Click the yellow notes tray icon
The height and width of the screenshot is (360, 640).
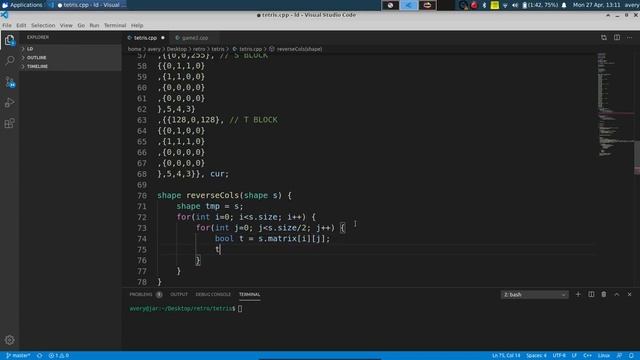[x=494, y=5]
